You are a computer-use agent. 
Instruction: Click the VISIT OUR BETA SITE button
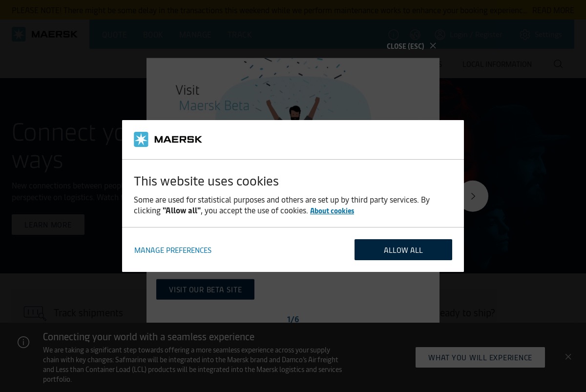[x=205, y=289]
